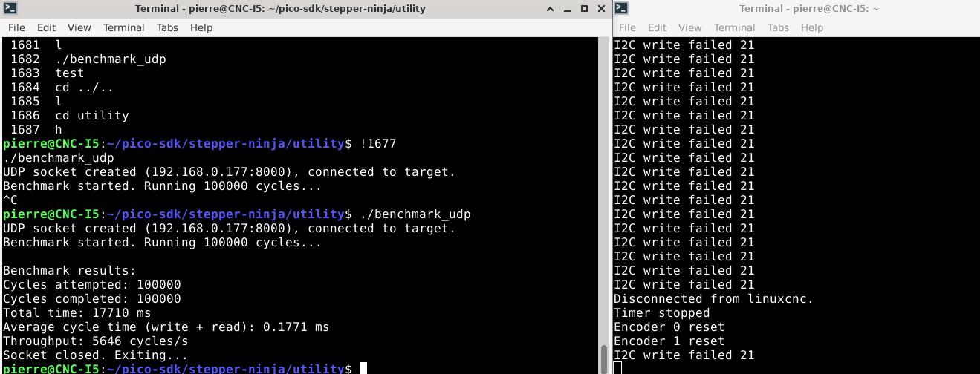Open the Help menu in the left terminal
The image size is (980, 374).
(201, 27)
